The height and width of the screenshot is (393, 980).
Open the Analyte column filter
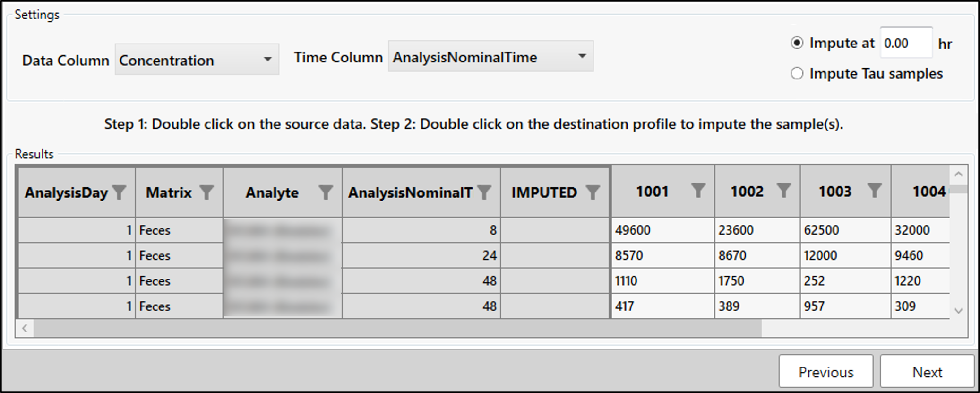(x=326, y=192)
